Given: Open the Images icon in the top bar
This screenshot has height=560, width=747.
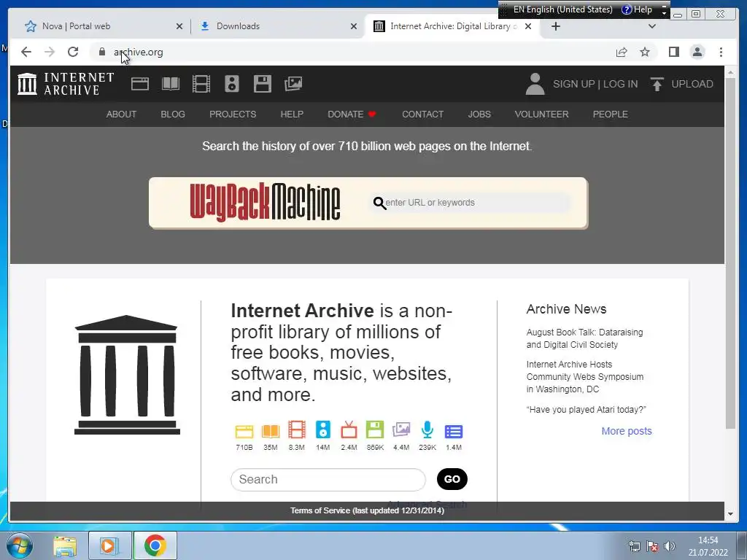Looking at the screenshot, I should [x=293, y=84].
